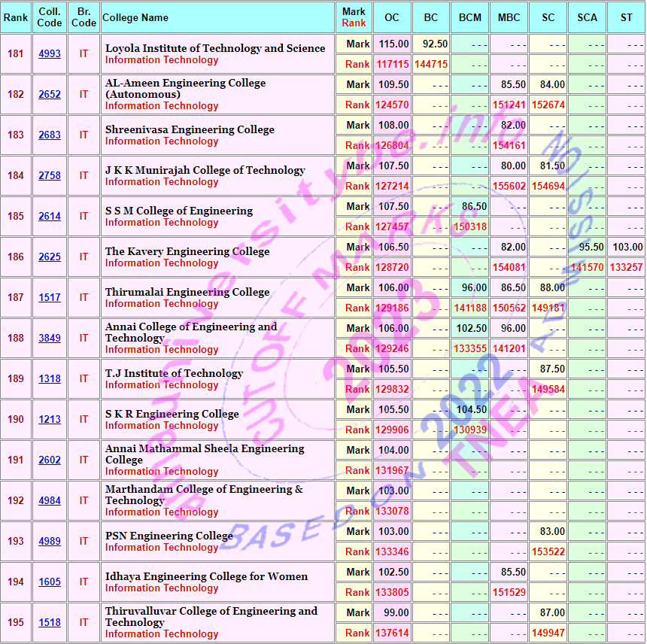Open Thiruvalluvar College code 1518 link
647x644 pixels.
[x=50, y=623]
